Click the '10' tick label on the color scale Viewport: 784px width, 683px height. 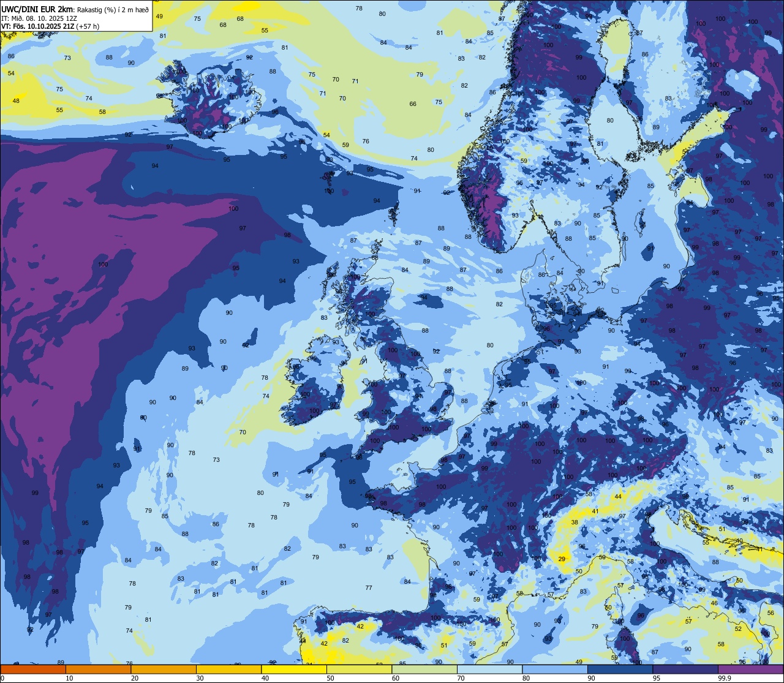(x=69, y=678)
